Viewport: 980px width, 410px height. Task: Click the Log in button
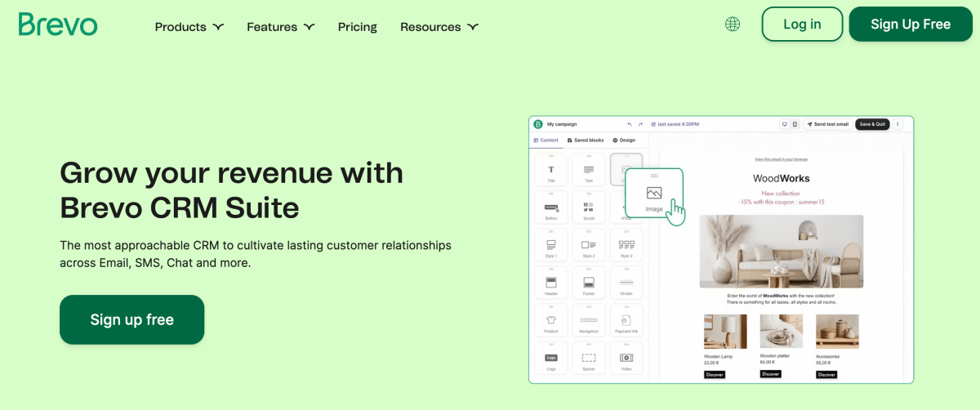802,25
